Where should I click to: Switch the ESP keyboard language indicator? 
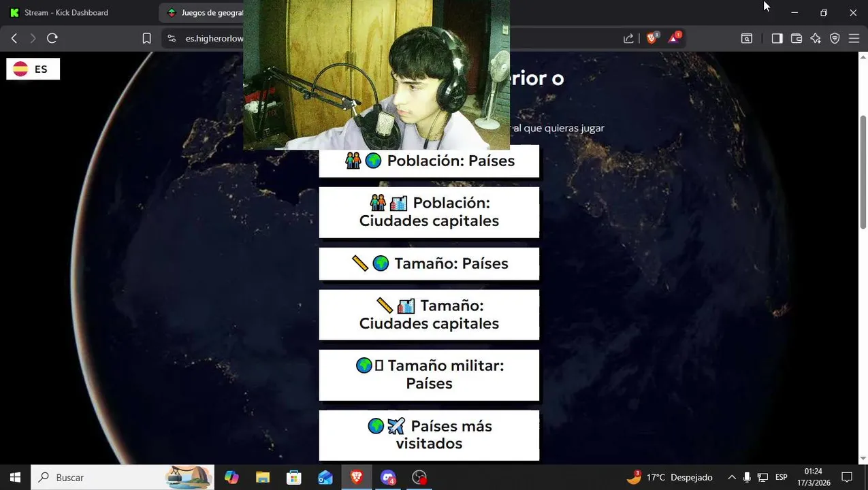click(x=782, y=478)
